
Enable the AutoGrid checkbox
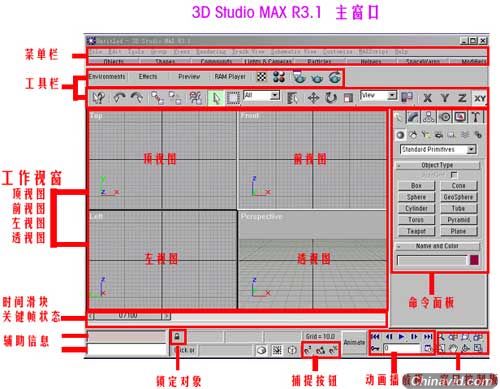click(x=454, y=175)
